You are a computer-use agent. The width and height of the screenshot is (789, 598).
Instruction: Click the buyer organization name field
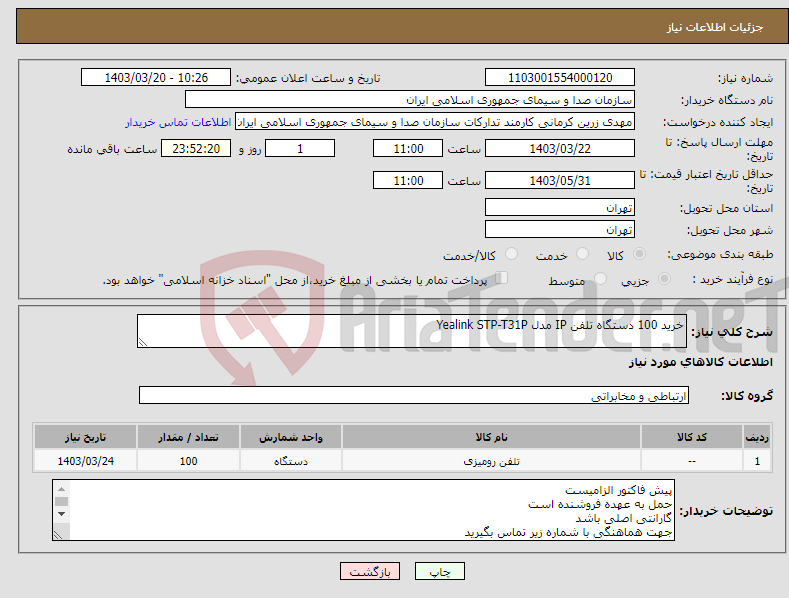(x=410, y=100)
